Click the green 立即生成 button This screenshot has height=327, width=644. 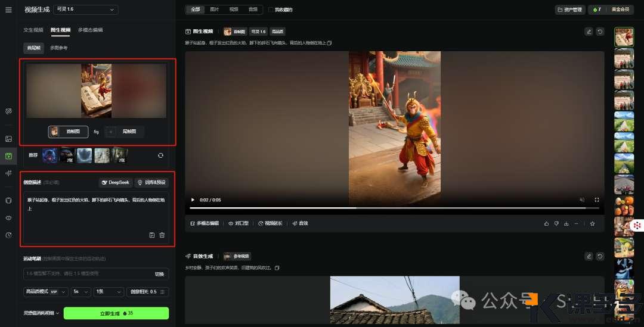click(x=116, y=313)
